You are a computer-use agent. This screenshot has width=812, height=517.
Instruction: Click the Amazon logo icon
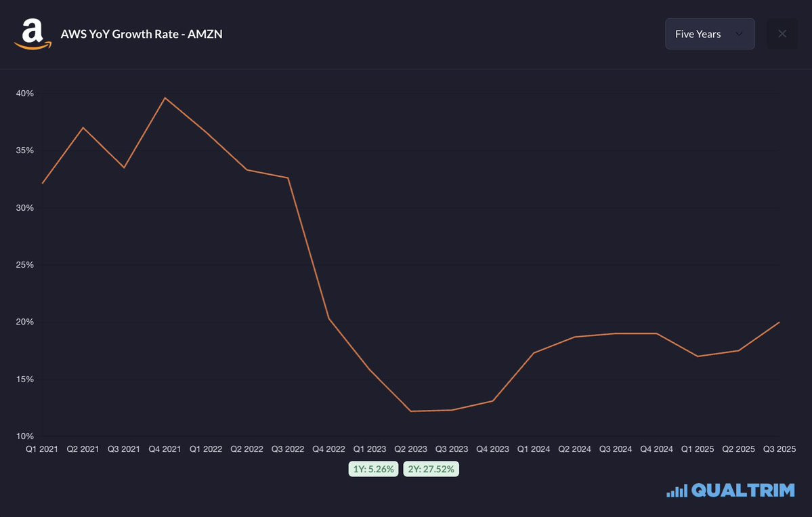coord(33,34)
